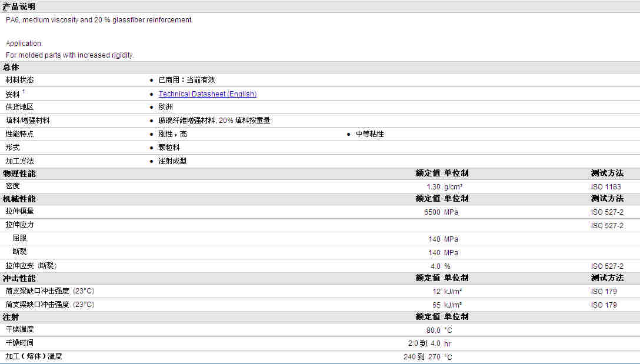Click the 总体 section header
This screenshot has width=640, height=364.
point(11,68)
